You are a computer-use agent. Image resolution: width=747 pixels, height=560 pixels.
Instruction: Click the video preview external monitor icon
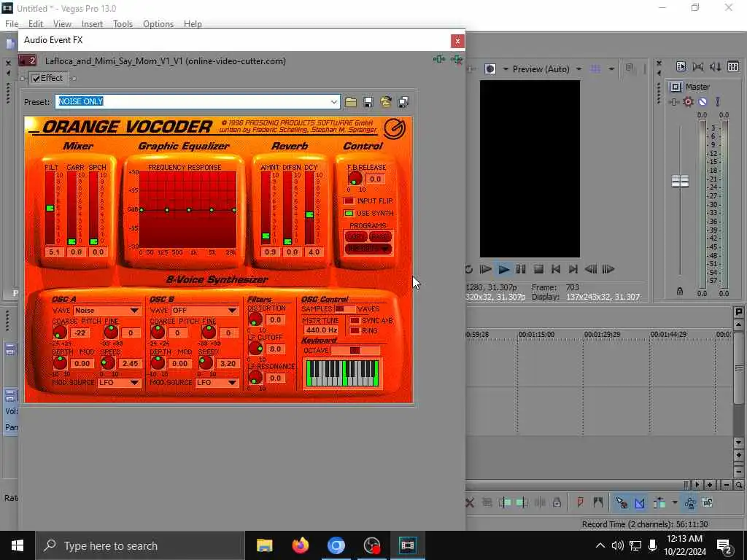tap(489, 69)
